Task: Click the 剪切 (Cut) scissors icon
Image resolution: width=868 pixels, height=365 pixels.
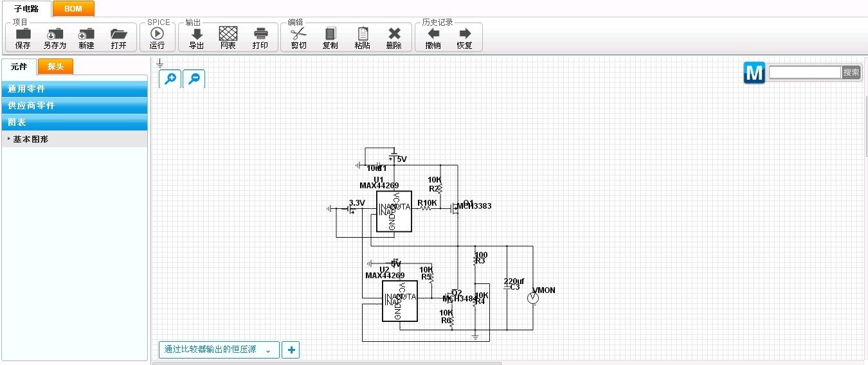Action: pos(299,34)
